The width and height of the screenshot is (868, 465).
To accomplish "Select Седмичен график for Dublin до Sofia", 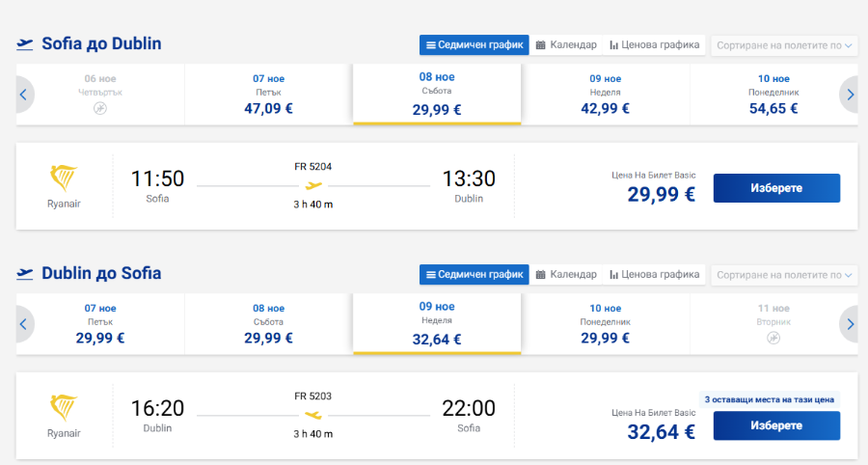I will [475, 275].
